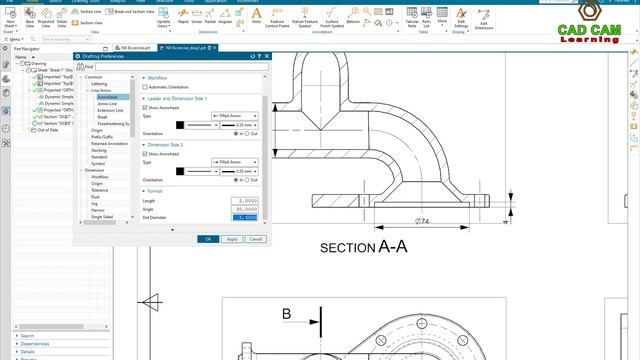Image resolution: width=640 pixels, height=360 pixels.
Task: Click the arrowhead Length field
Action: pyautogui.click(x=244, y=201)
